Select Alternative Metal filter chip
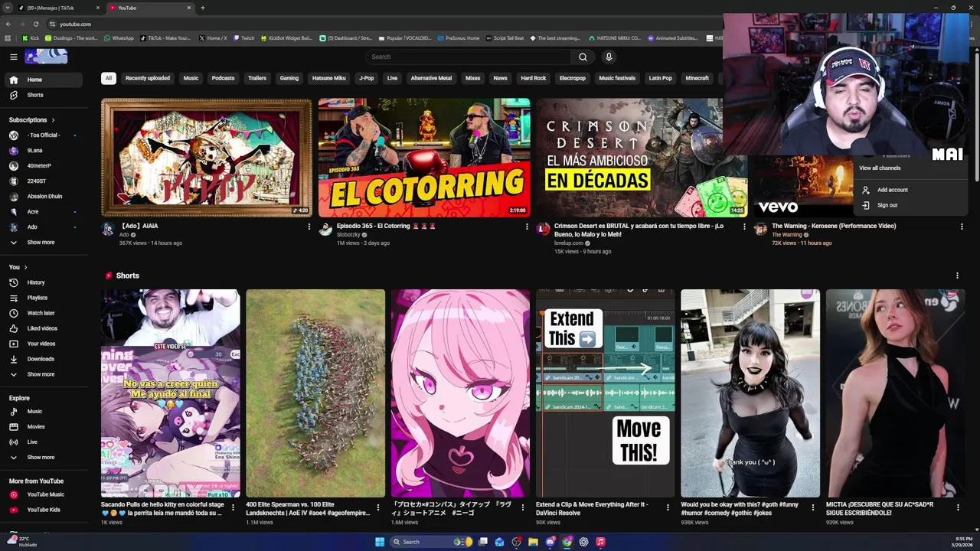Viewport: 980px width, 551px height. (x=431, y=78)
